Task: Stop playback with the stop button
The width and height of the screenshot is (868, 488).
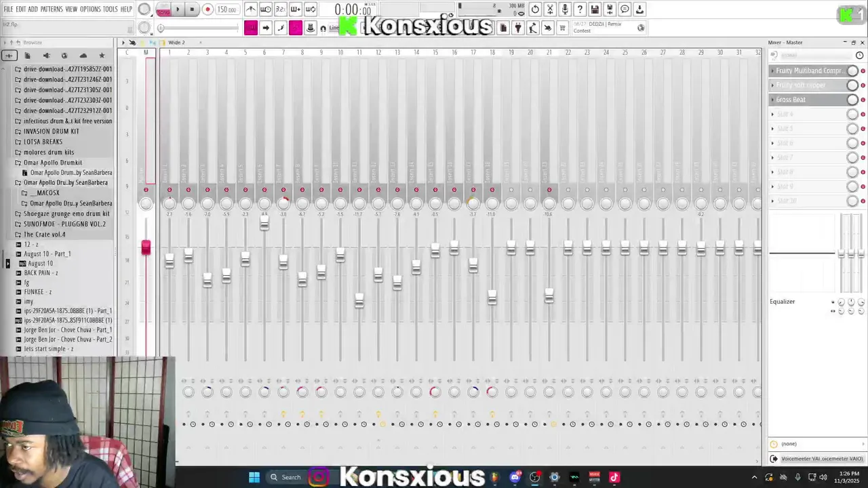Action: tap(192, 10)
